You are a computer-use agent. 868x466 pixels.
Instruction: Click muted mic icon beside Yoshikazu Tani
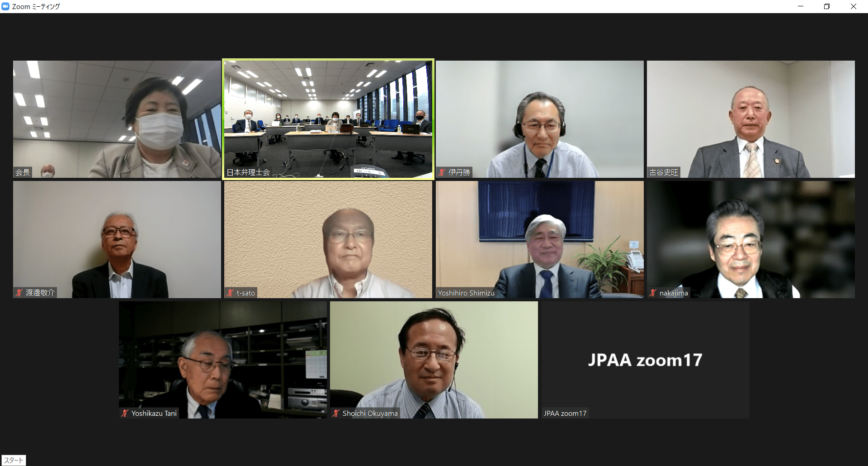tap(125, 413)
